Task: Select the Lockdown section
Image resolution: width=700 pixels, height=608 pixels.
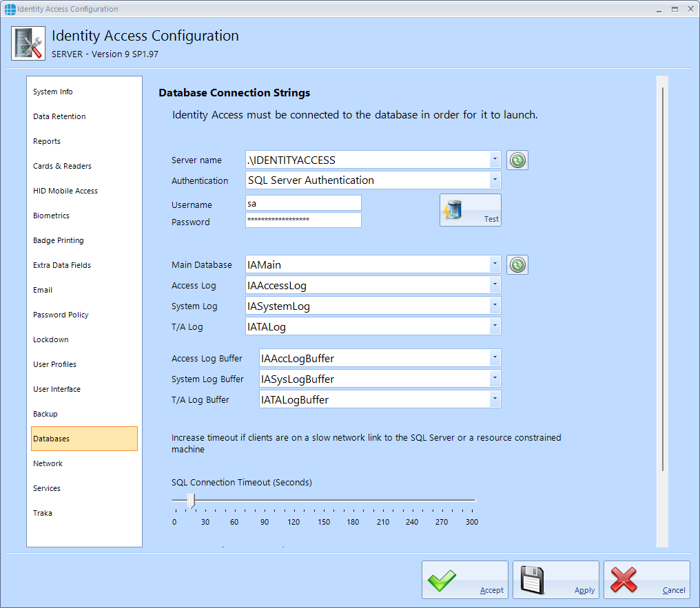Action: coord(84,339)
